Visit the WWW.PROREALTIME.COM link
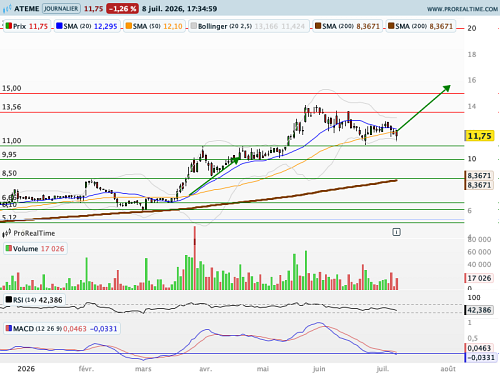Screen dimensions: 500x375 point(462,9)
